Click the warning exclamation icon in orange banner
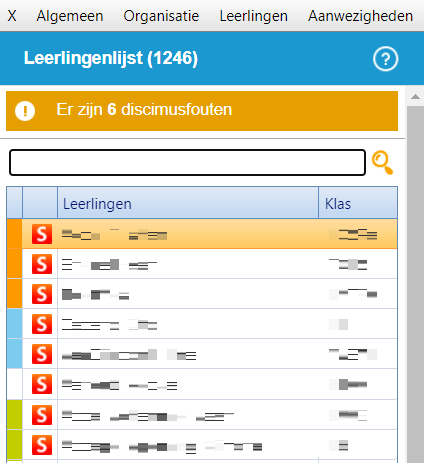Screen dimensions: 424x463 (25, 111)
